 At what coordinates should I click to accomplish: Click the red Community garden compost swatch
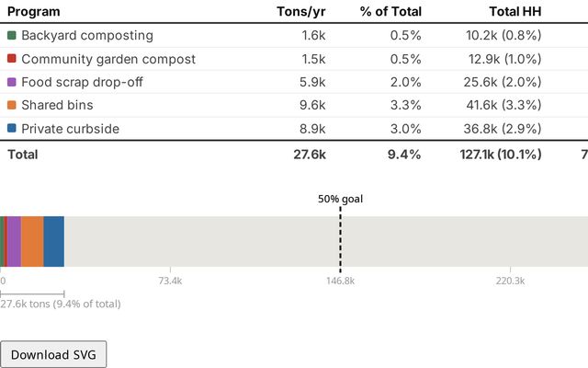[x=12, y=59]
